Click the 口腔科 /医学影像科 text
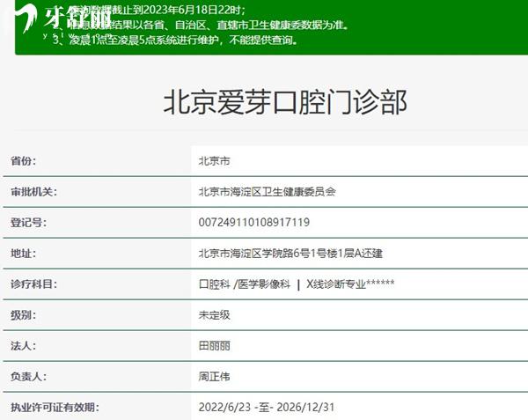528x420 pixels. click(x=244, y=284)
